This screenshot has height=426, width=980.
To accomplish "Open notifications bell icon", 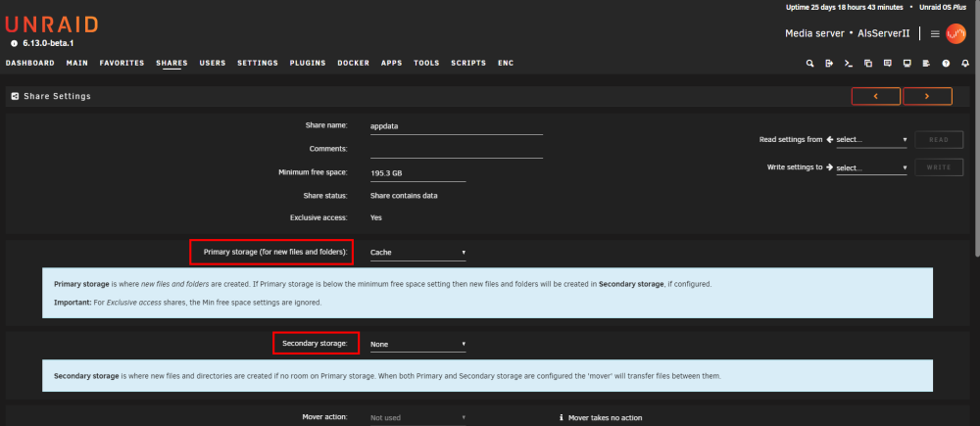I will [965, 63].
